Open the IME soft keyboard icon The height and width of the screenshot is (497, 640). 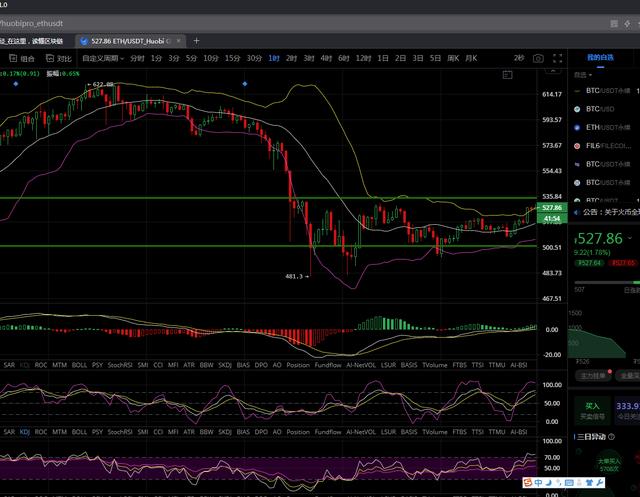click(569, 483)
